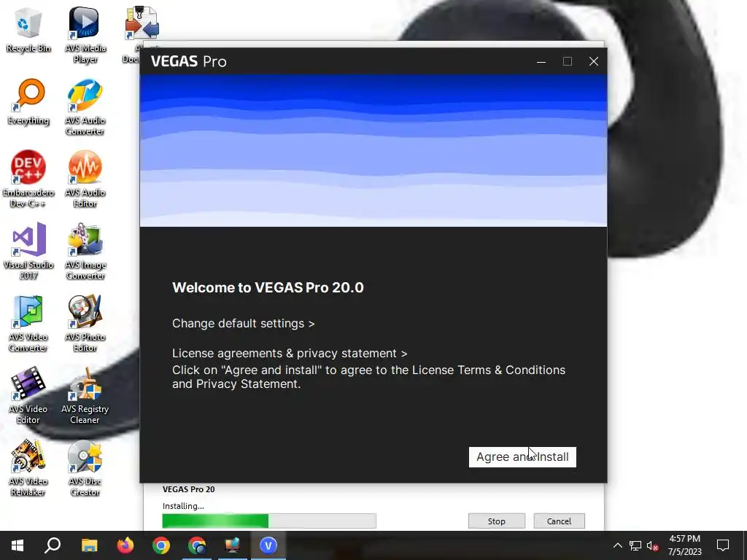Viewport: 747px width, 560px height.
Task: Click the 'Installing...' status text
Action: (183, 506)
